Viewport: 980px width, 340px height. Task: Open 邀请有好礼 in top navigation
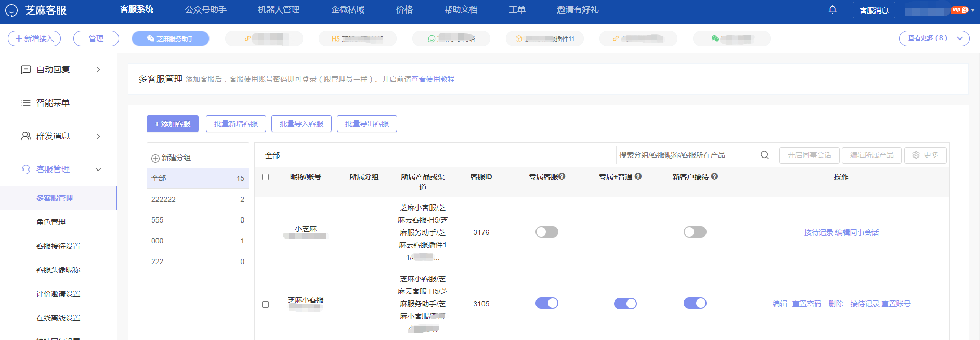click(x=578, y=10)
